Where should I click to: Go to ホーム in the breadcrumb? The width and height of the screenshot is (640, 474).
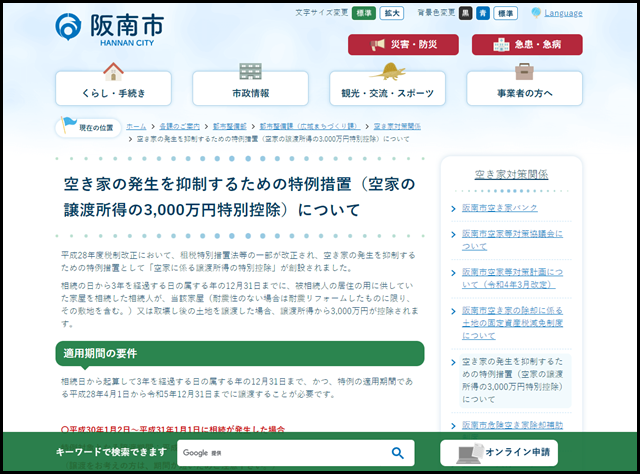point(136,127)
